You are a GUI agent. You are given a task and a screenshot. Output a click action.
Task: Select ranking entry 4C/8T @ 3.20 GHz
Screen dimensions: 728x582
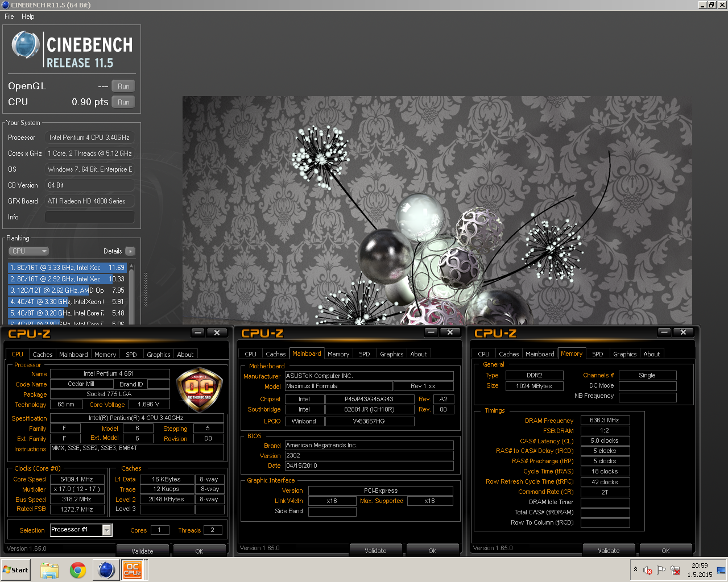67,313
